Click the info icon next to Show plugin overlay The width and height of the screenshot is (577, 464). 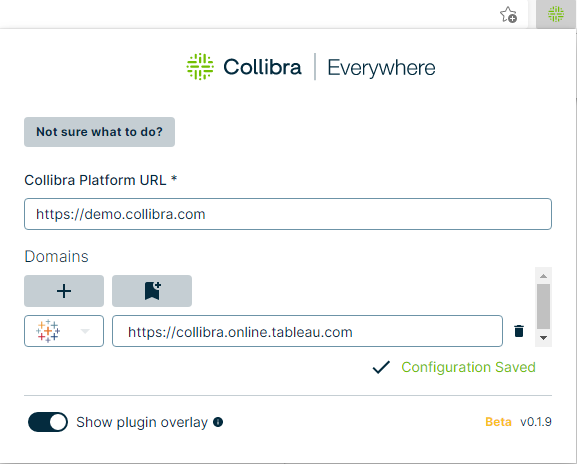(x=218, y=422)
